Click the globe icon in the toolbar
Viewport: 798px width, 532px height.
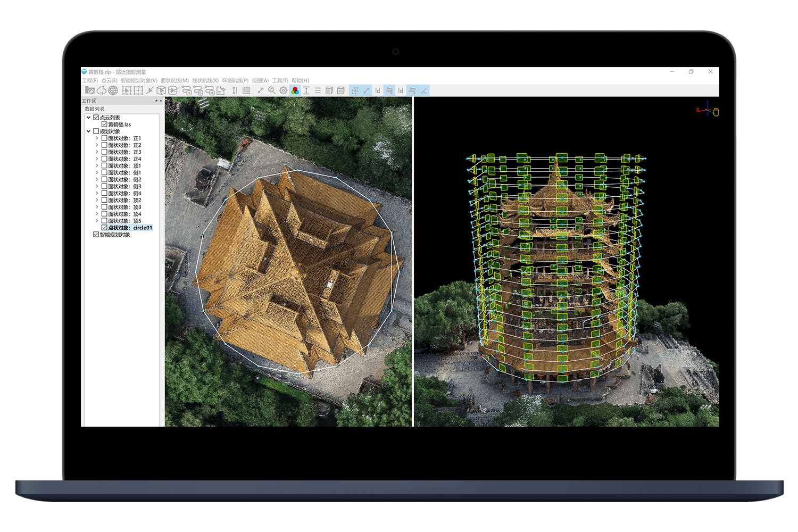tap(113, 90)
